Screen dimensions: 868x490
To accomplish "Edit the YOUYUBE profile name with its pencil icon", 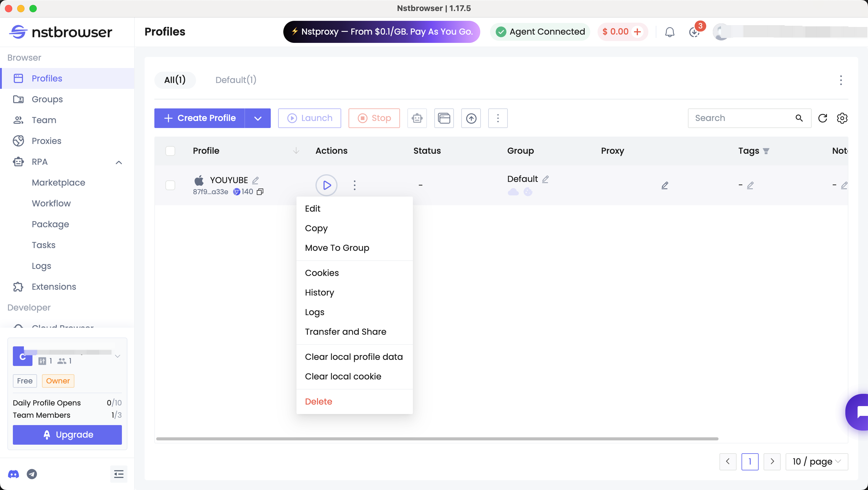I will (255, 180).
